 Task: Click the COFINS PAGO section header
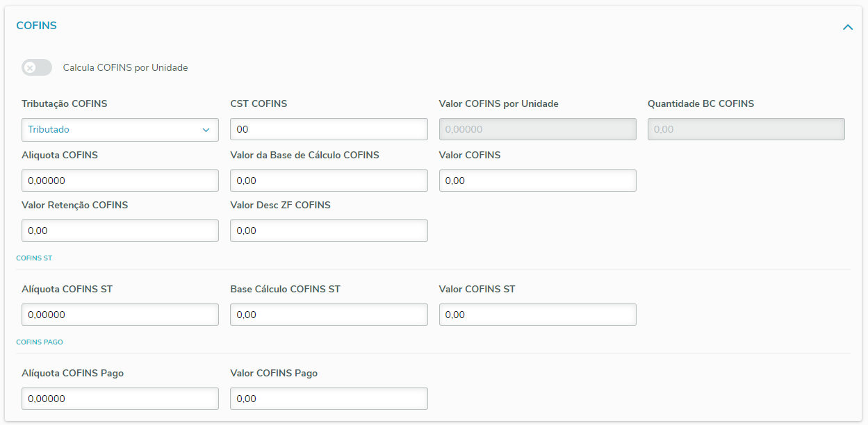(40, 342)
